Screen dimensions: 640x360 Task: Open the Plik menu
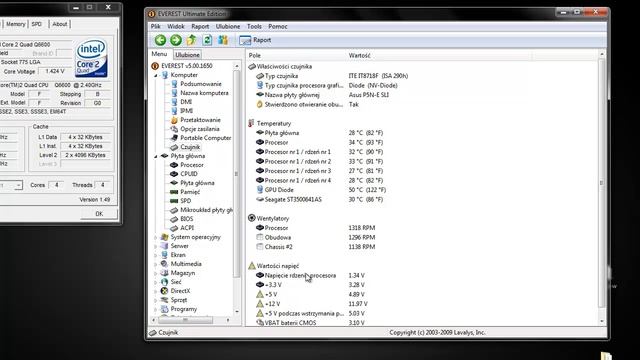coord(156,27)
